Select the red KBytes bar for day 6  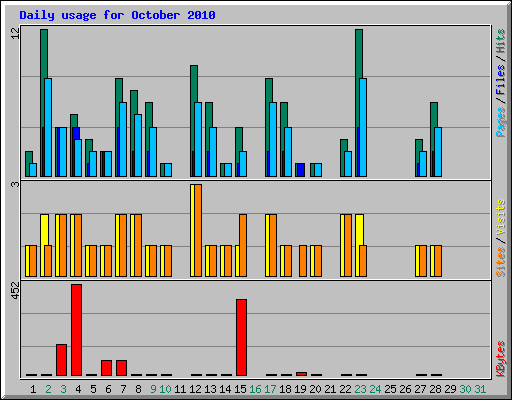coord(107,368)
